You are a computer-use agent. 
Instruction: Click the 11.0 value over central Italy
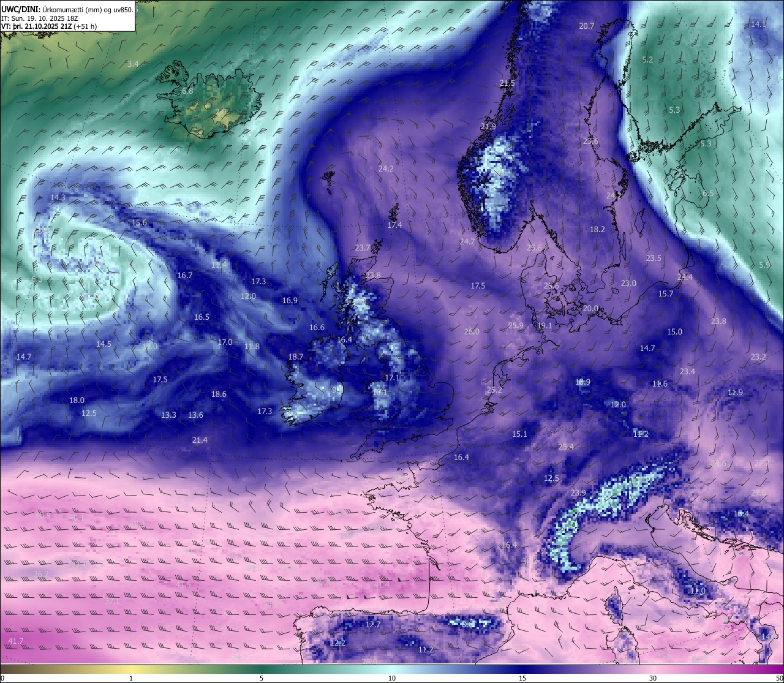(x=698, y=591)
